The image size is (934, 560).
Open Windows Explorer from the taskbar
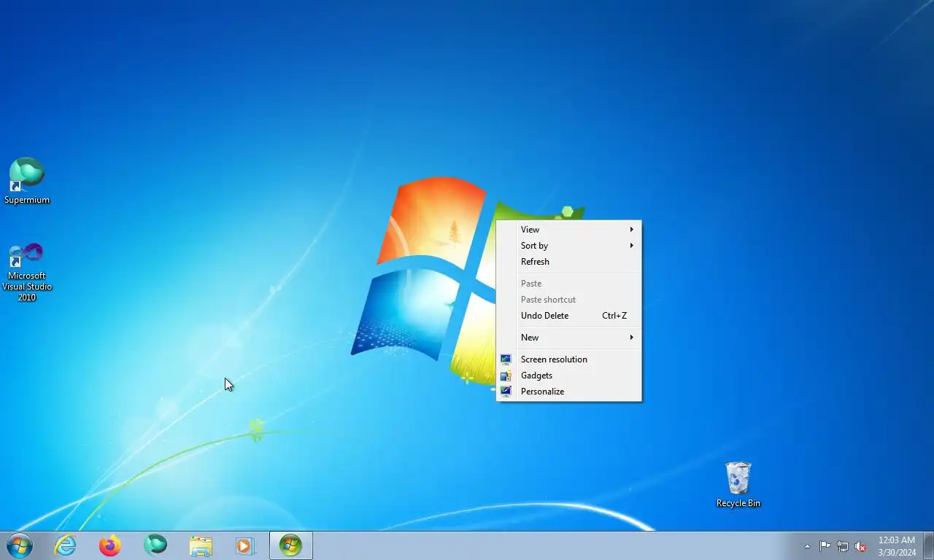click(x=201, y=545)
